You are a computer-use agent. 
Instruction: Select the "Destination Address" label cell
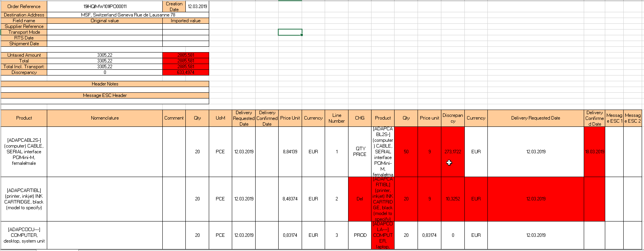pos(24,15)
